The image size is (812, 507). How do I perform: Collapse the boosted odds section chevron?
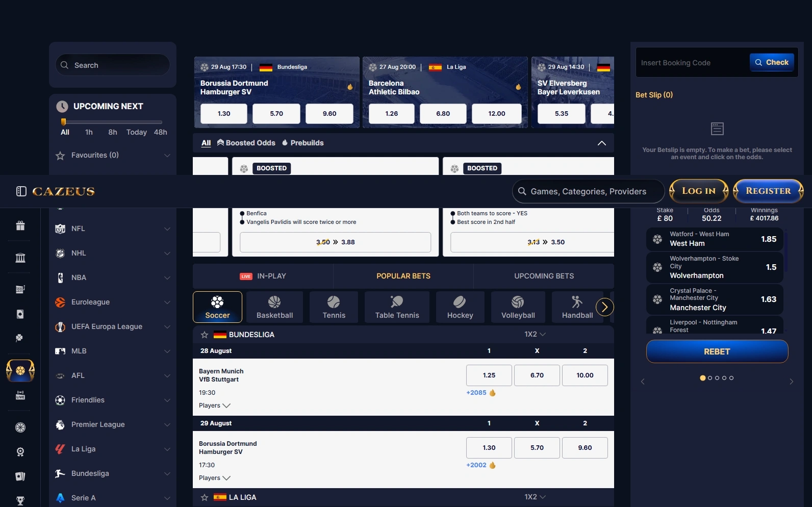(x=602, y=143)
